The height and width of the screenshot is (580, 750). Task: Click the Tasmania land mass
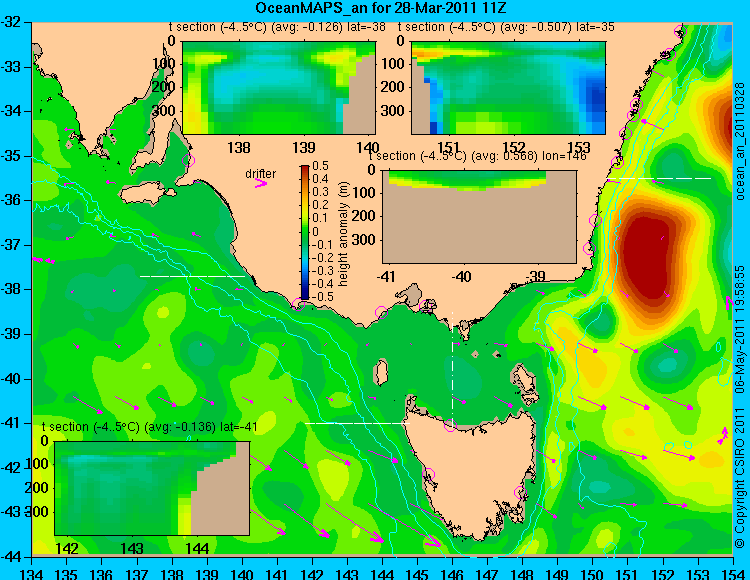[x=471, y=473]
